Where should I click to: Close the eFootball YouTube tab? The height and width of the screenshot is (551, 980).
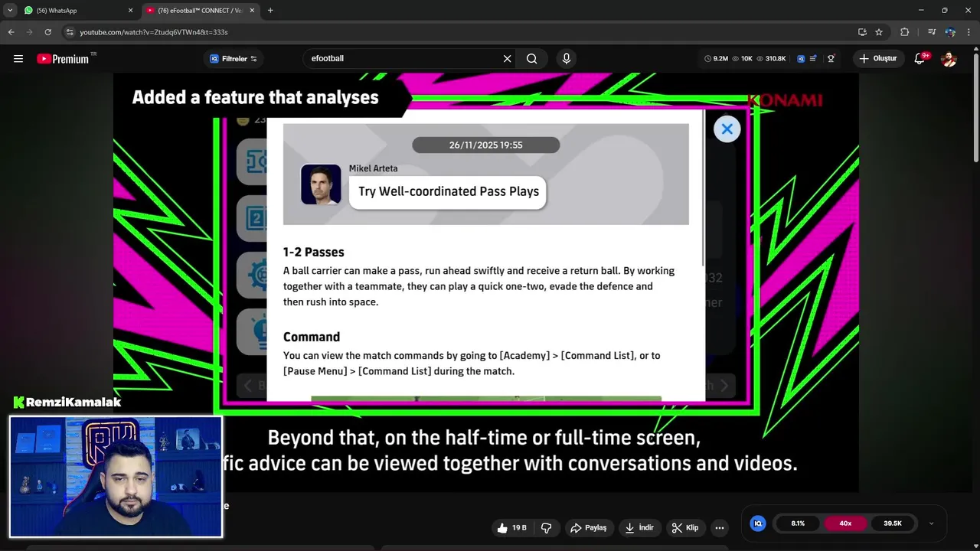252,11
